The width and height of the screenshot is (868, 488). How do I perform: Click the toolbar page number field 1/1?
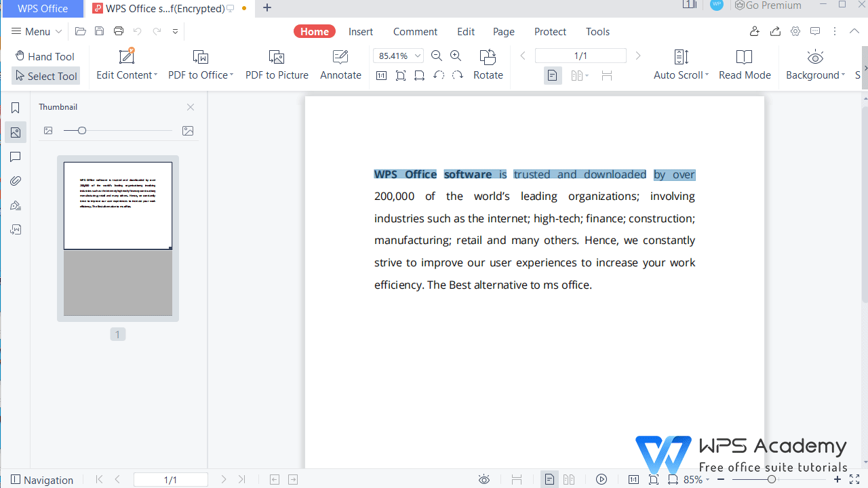(x=580, y=56)
